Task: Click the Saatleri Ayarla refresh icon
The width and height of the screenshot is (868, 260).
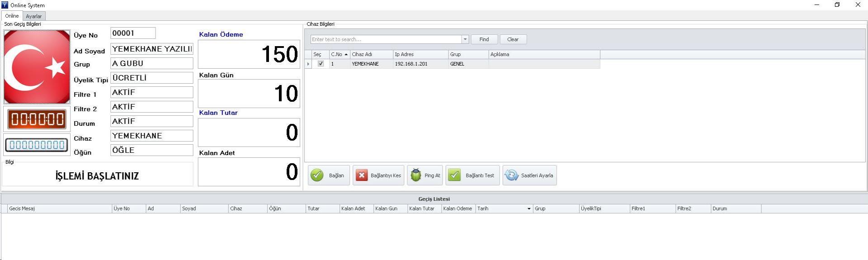Action: coord(511,175)
